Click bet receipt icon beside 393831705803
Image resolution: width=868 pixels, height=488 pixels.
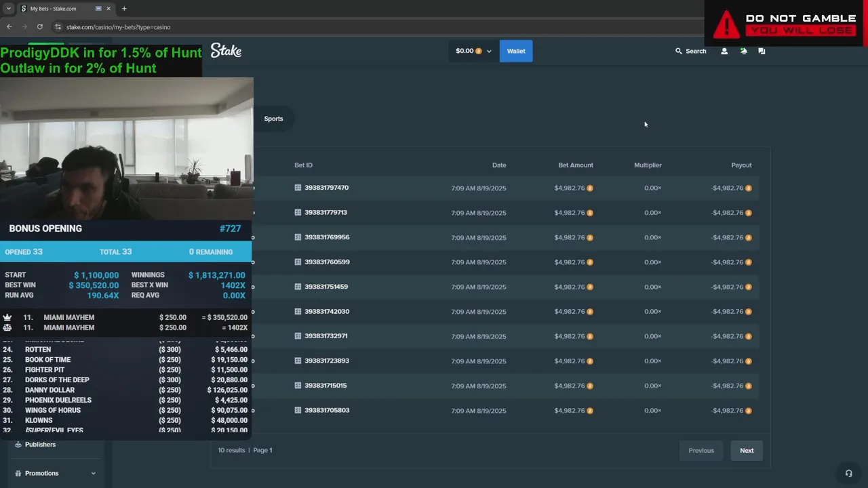click(298, 410)
